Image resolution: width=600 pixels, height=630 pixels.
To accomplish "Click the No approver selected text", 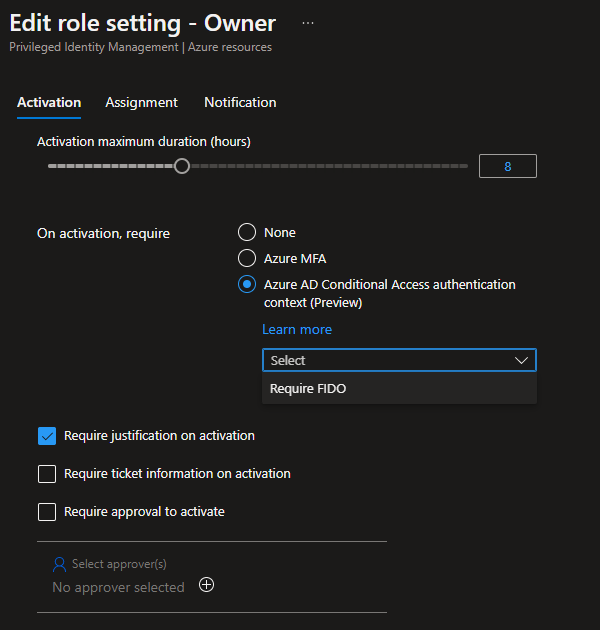I will pyautogui.click(x=119, y=587).
